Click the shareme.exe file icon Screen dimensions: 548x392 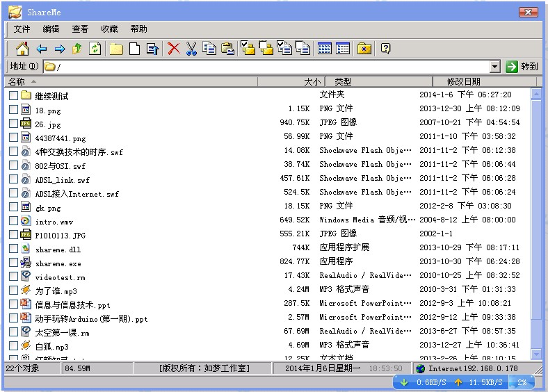click(x=26, y=262)
